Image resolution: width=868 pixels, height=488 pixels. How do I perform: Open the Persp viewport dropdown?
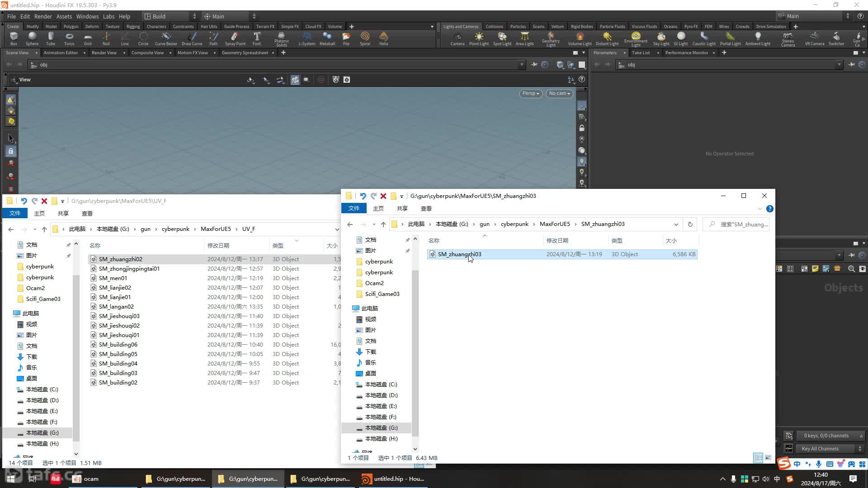(531, 94)
